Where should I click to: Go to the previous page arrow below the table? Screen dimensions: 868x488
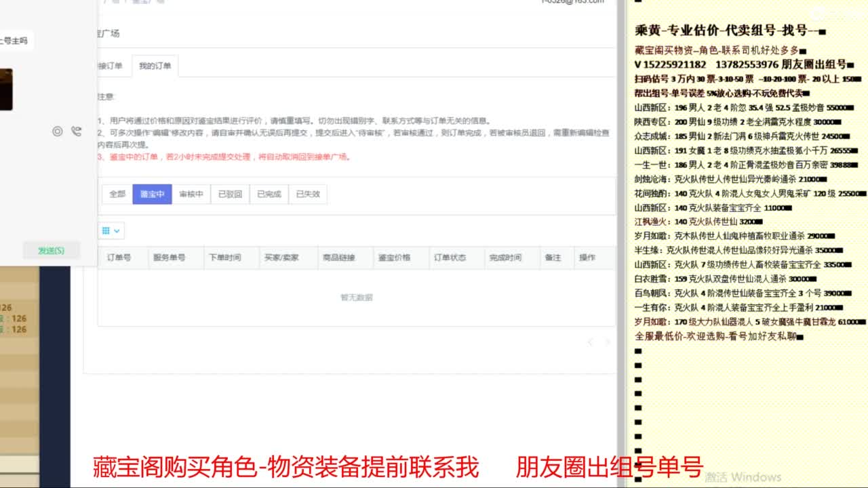[590, 342]
